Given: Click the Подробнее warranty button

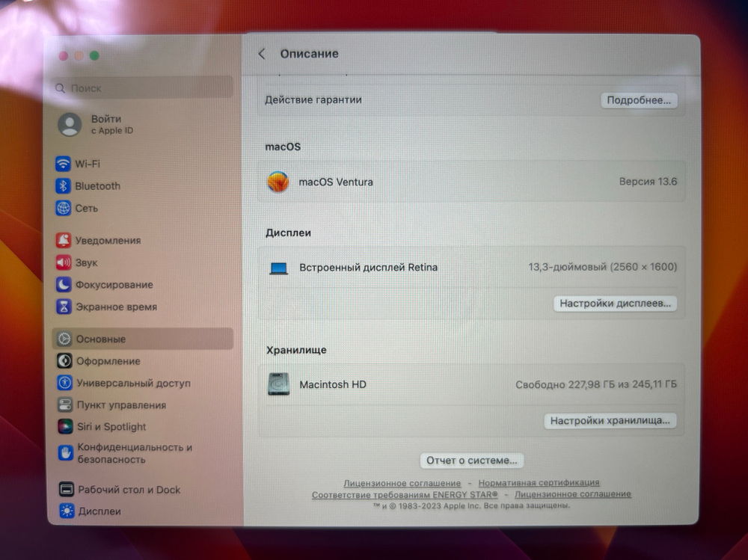Looking at the screenshot, I should tap(639, 100).
